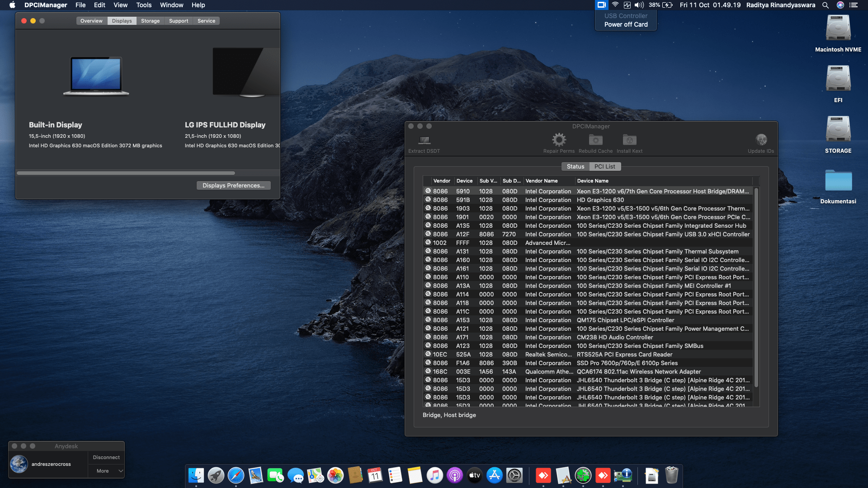Expand the More dropdown in the Anydesk window
Viewport: 868px width, 488px height.
[106, 471]
